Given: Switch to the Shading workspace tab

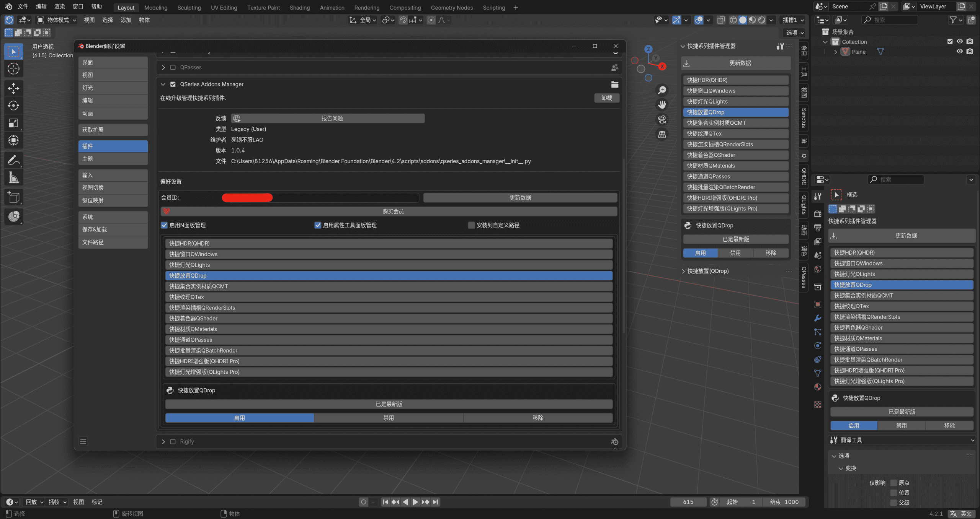Looking at the screenshot, I should (300, 8).
